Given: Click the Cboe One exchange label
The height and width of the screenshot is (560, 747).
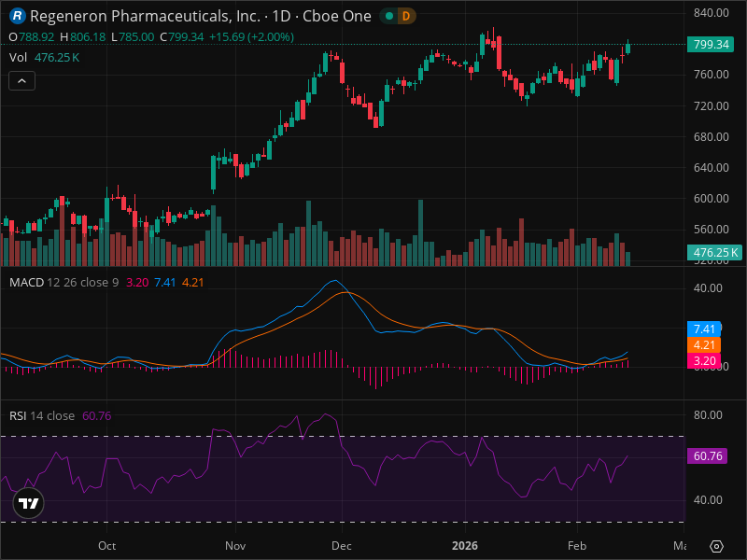Looking at the screenshot, I should (337, 16).
